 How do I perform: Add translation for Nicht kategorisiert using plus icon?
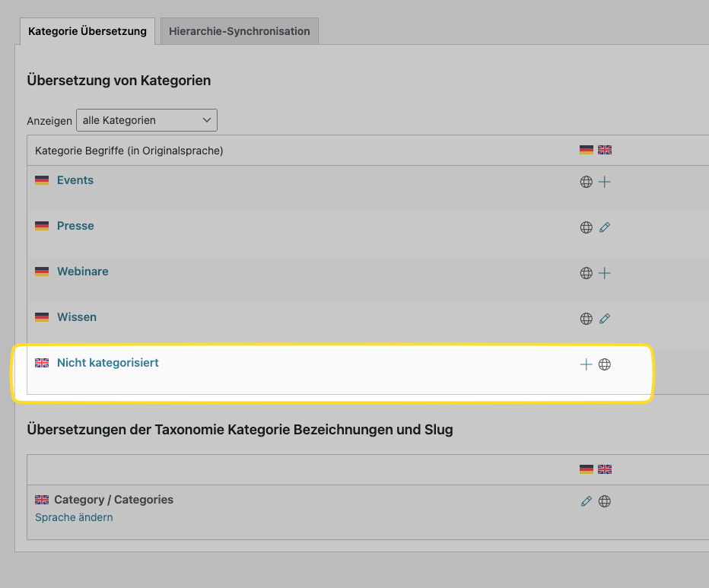click(586, 364)
